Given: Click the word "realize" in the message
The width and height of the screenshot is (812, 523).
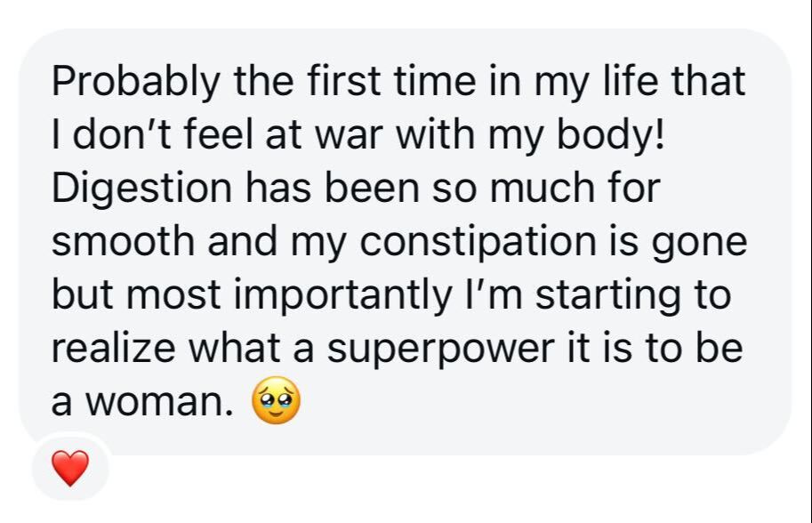Looking at the screenshot, I should [116, 350].
